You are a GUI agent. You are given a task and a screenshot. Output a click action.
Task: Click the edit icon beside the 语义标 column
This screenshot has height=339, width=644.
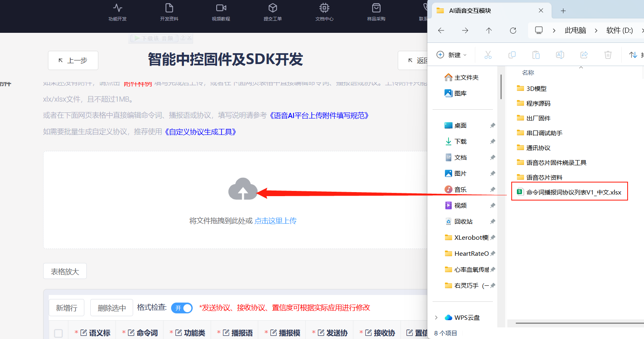pos(84,333)
